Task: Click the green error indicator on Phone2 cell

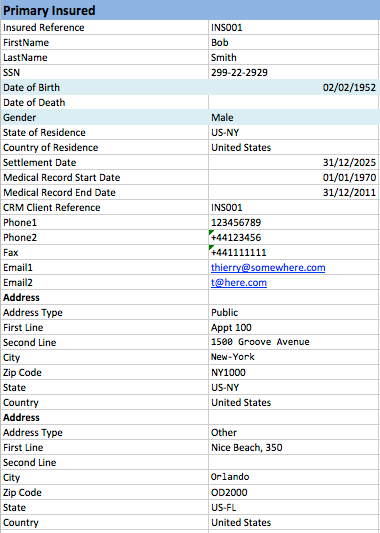Action: 211,232
